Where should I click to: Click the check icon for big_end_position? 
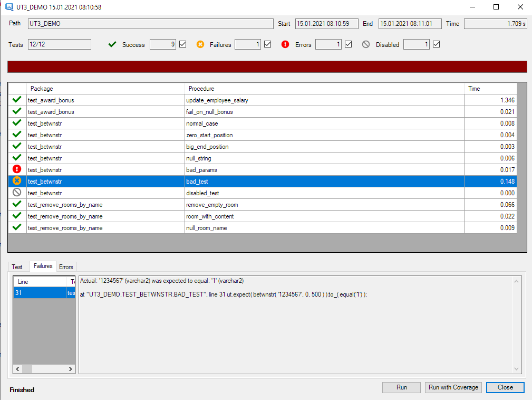[17, 146]
